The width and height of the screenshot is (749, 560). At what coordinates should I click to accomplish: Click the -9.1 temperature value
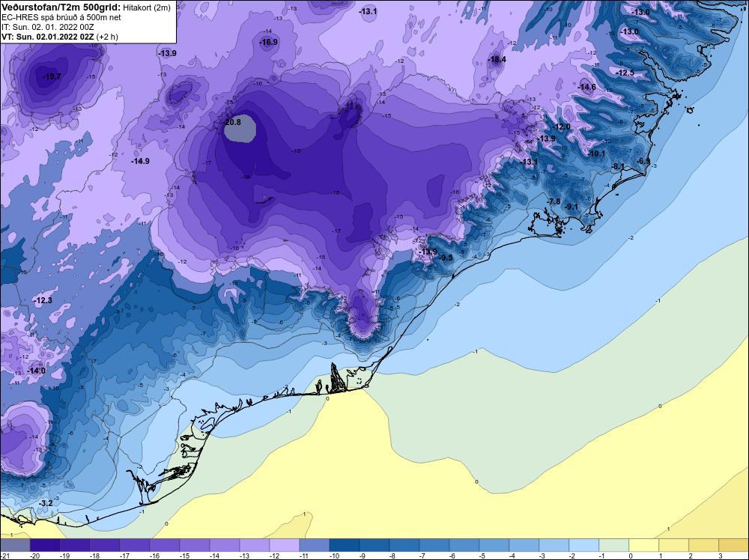coord(571,207)
